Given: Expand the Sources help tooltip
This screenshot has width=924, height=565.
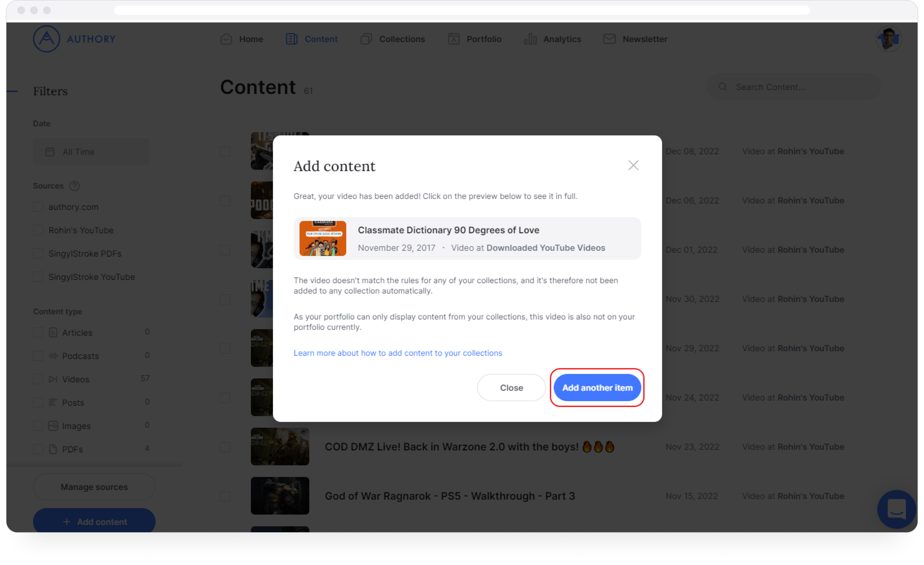Looking at the screenshot, I should (74, 185).
